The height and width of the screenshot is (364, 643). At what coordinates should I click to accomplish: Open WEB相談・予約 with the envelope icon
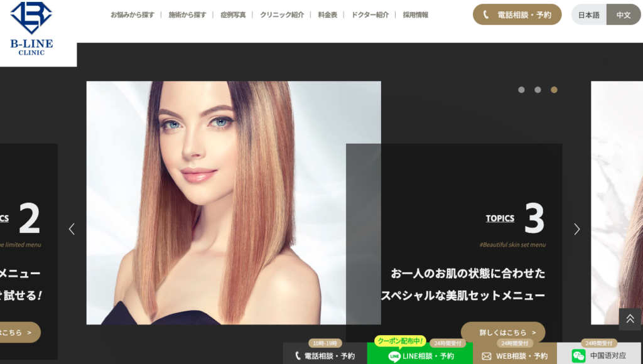point(514,355)
